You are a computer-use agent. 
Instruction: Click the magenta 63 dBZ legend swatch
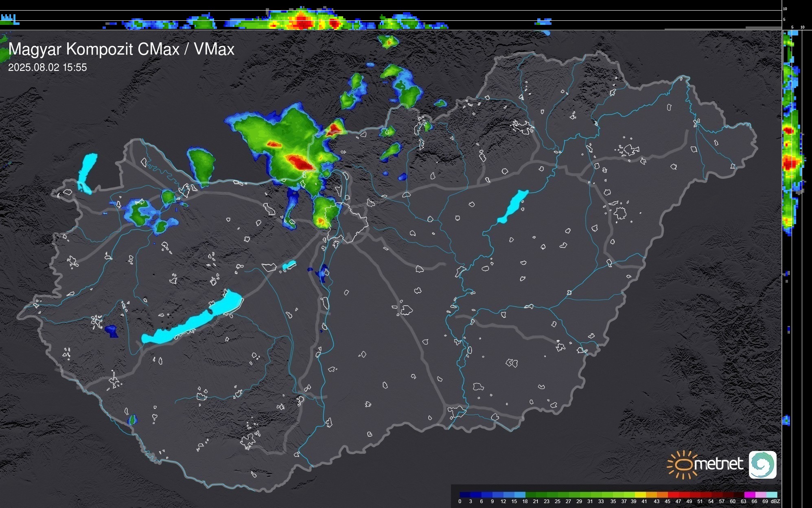pos(749,495)
